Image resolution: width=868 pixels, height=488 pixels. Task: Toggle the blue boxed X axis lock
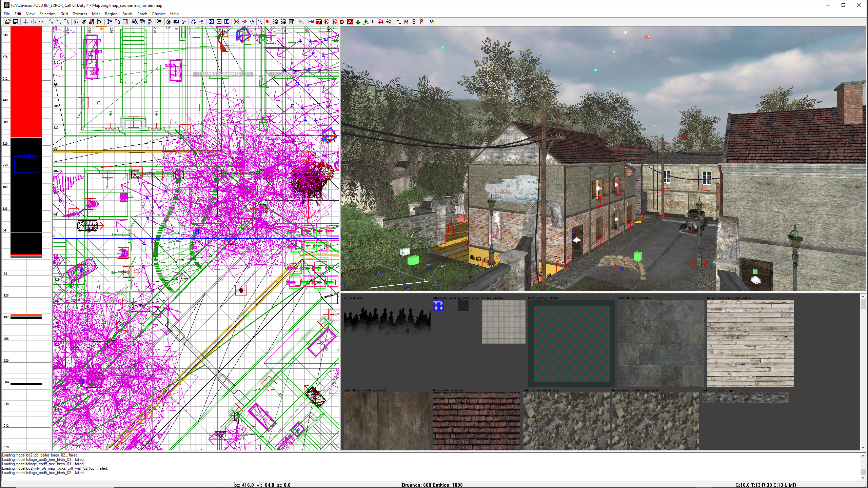click(211, 22)
